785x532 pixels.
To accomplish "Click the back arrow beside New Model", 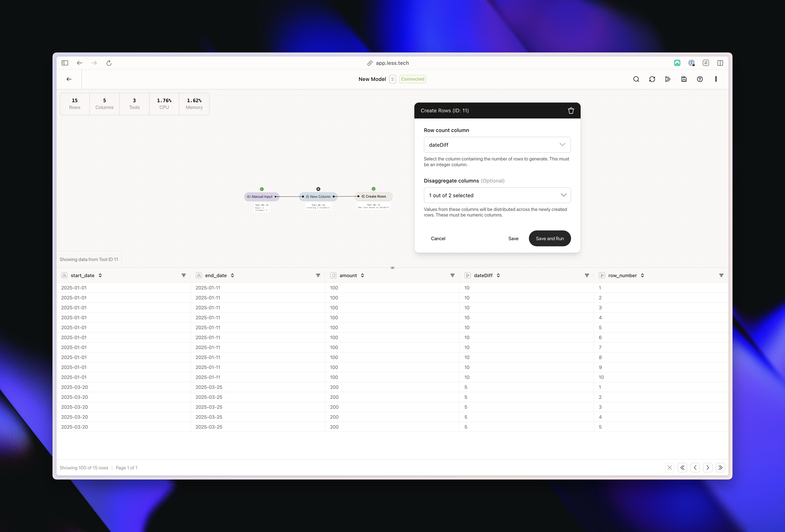I will click(69, 79).
